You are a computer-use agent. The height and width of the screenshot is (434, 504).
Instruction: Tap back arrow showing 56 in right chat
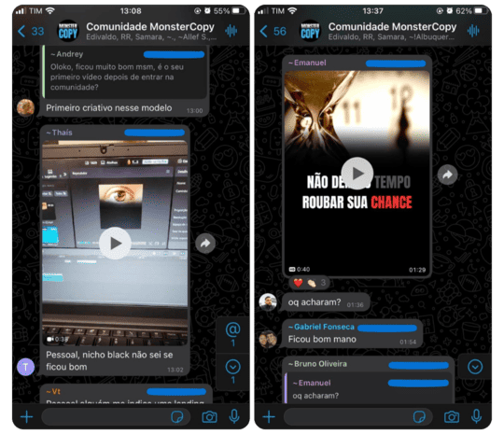pos(273,32)
